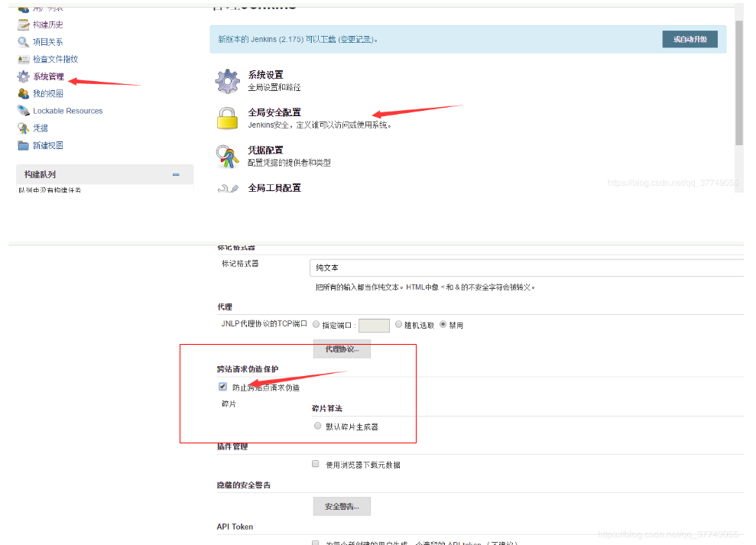This screenshot has width=756, height=545.
Task: Open 系统管理 link
Action: pos(48,76)
